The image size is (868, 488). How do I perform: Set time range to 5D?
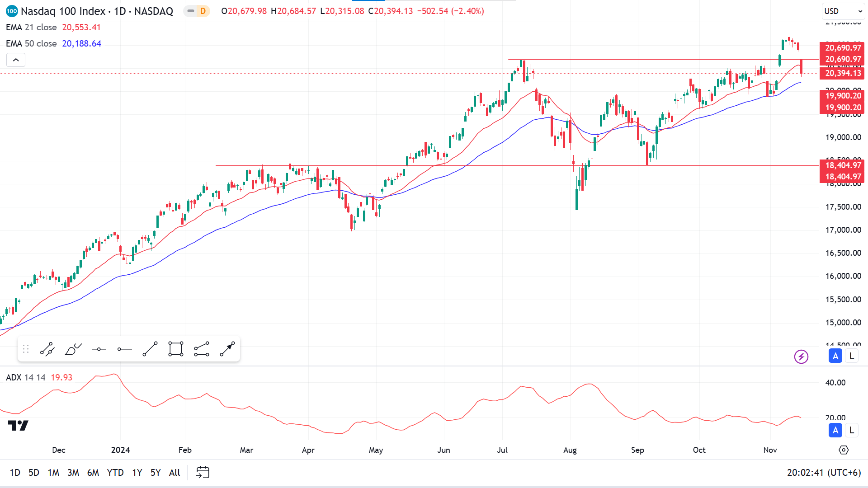(x=34, y=473)
